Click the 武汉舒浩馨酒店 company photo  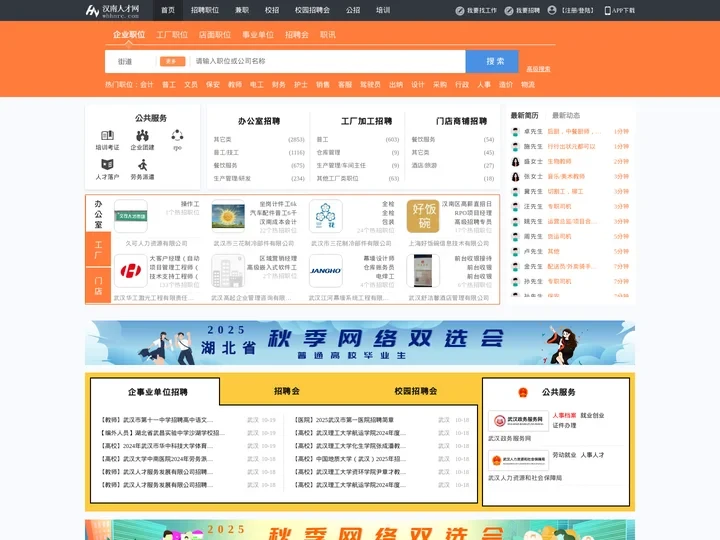(423, 271)
